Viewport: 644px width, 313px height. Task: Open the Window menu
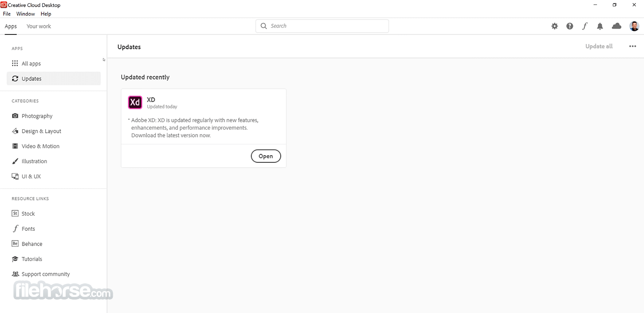(26, 14)
